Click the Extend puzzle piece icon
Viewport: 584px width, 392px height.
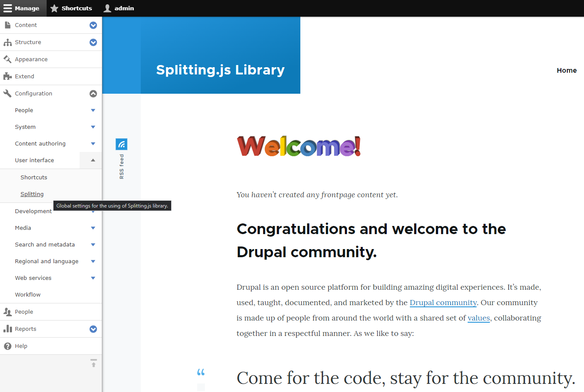pos(7,76)
